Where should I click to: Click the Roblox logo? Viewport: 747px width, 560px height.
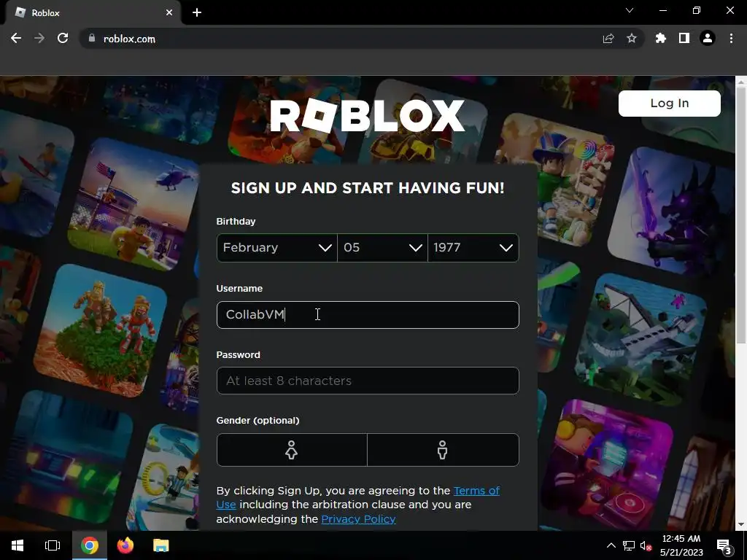click(368, 116)
